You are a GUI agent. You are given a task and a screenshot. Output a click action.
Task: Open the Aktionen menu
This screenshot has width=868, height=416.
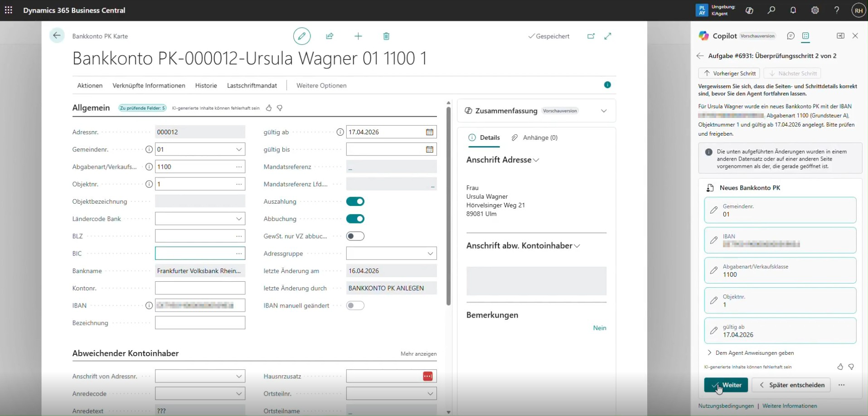point(90,85)
